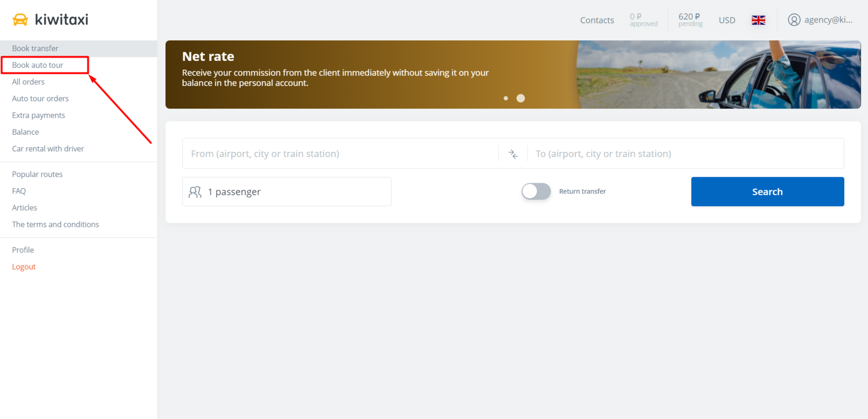Image resolution: width=868 pixels, height=419 pixels.
Task: View the 620 ₽ pending balance
Action: tap(690, 20)
